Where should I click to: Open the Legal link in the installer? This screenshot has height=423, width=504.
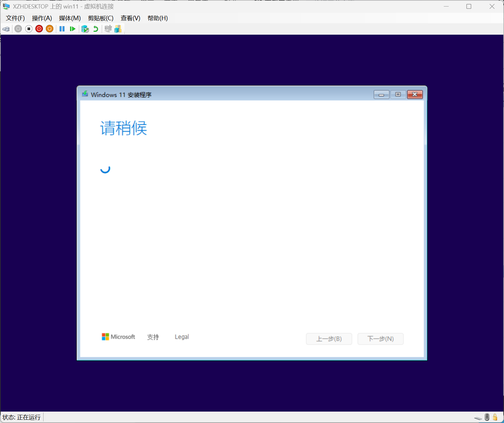tap(182, 337)
